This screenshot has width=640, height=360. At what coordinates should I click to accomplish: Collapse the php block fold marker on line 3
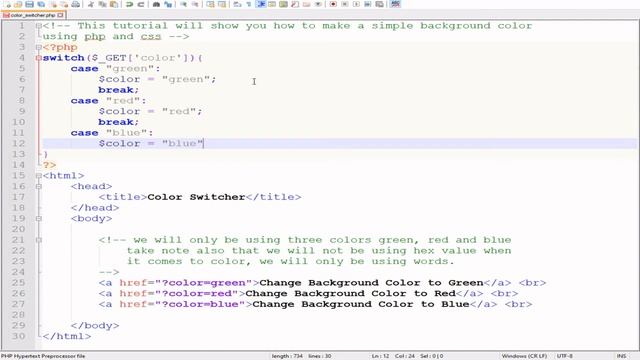38,47
